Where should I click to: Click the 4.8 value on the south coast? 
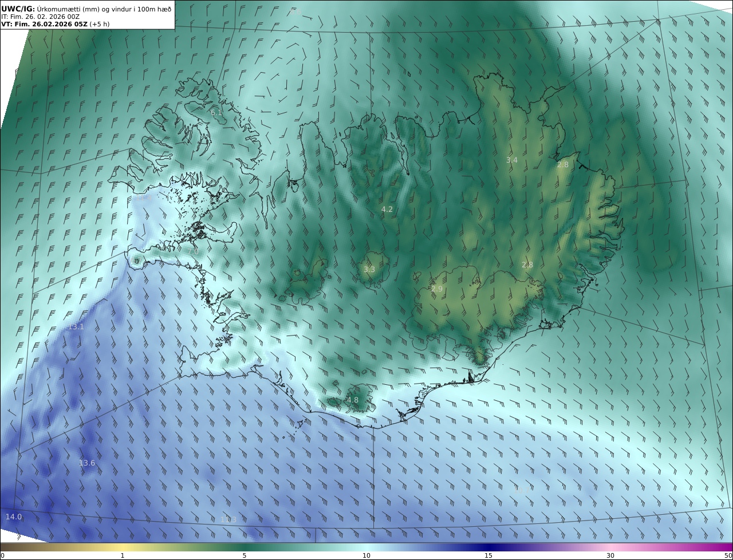[x=353, y=400]
